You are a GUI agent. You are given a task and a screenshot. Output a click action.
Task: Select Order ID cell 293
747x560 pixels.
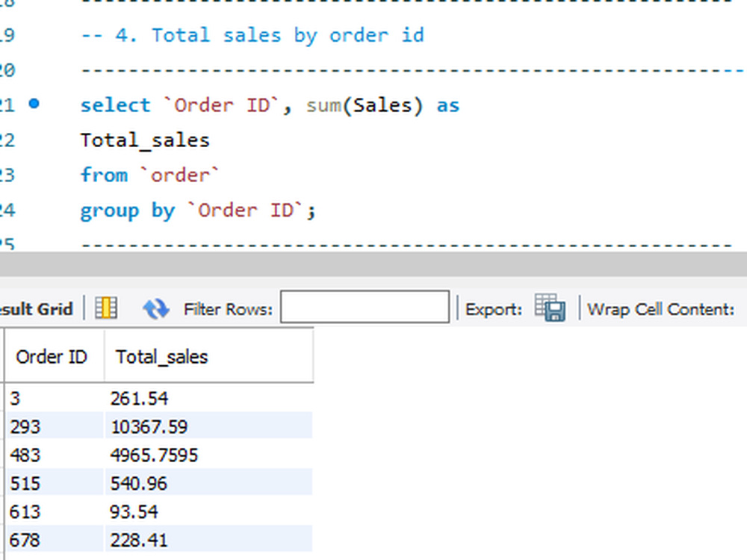[x=55, y=426]
